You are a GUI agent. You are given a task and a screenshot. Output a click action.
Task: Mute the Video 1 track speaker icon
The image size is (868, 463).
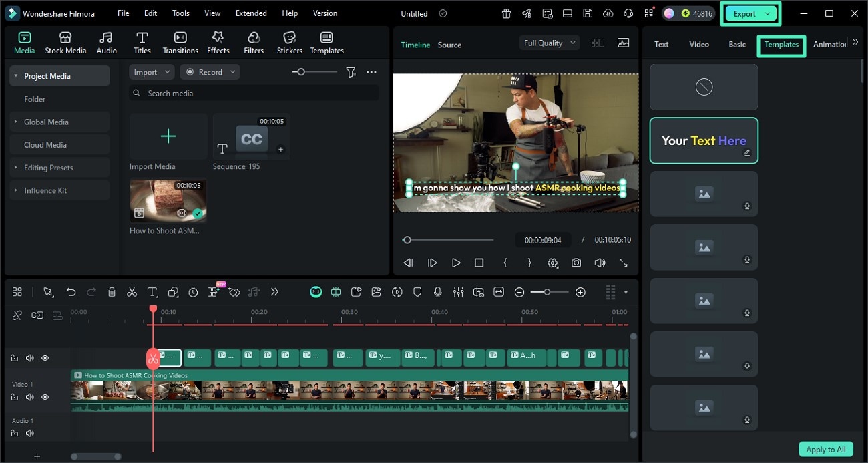point(29,397)
